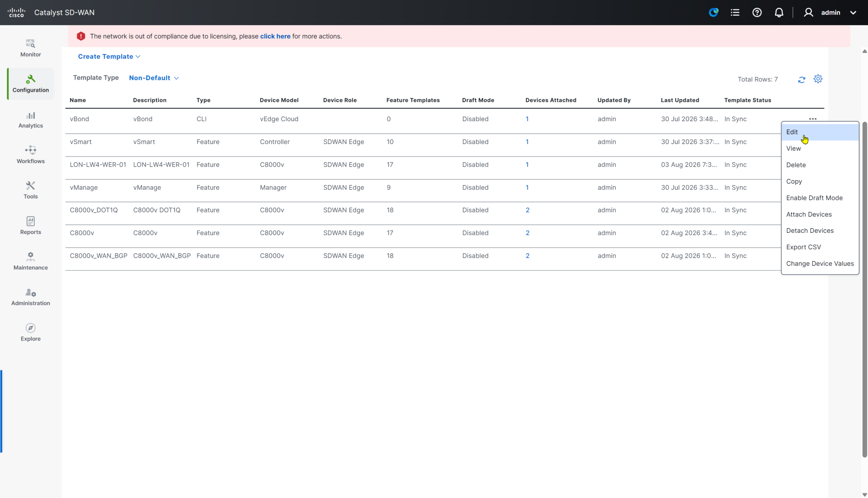Click the Cisco logo in header
Viewport: 868px width, 498px height.
click(16, 13)
